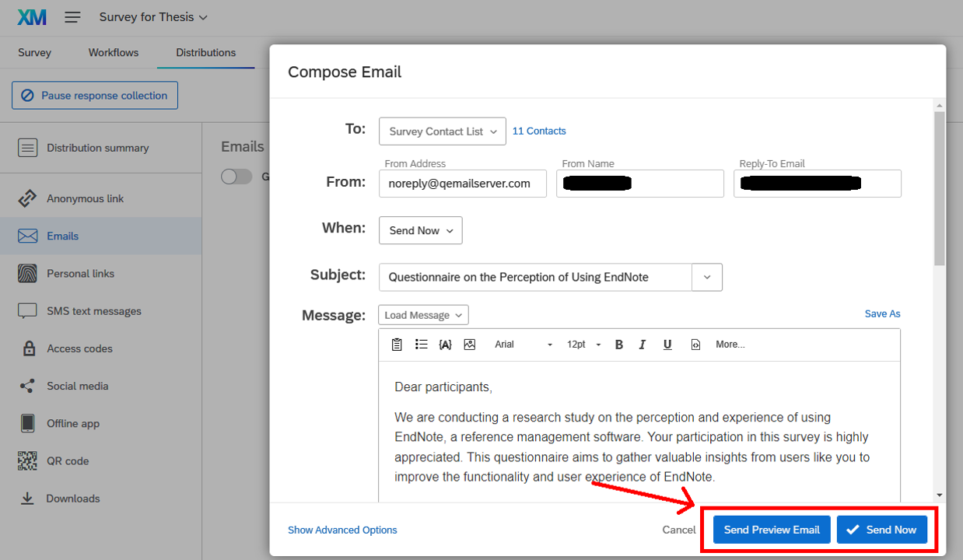963x560 pixels.
Task: Open the QR code distribution option
Action: coord(68,461)
